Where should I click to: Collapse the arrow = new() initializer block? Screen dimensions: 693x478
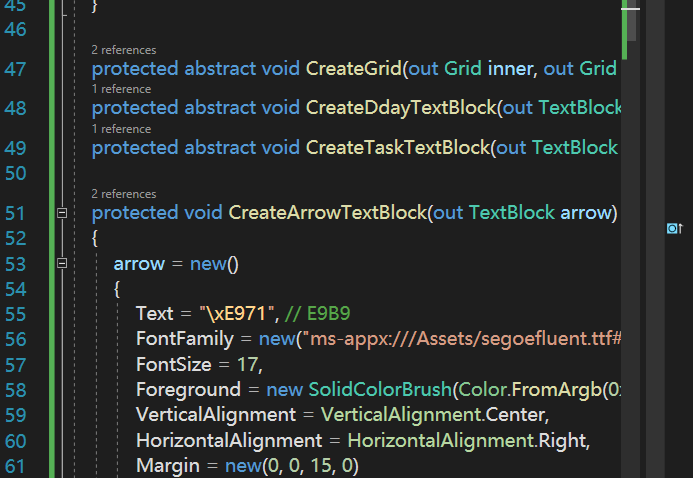tap(62, 263)
